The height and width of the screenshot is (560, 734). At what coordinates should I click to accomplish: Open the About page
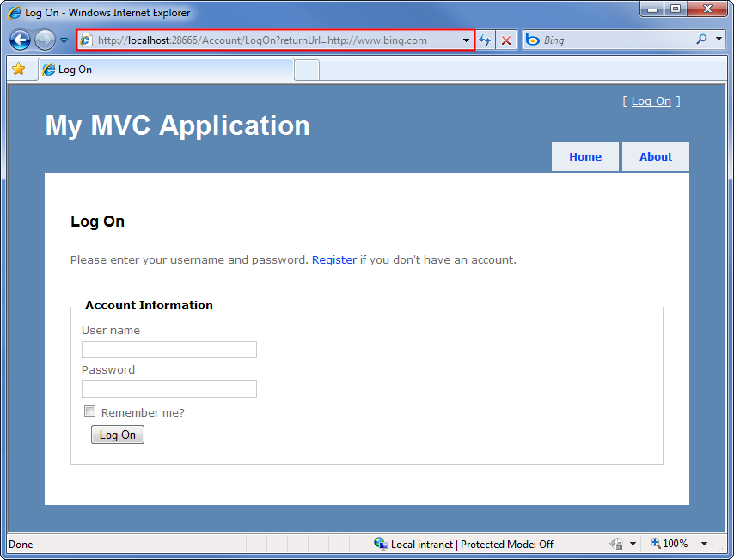pyautogui.click(x=655, y=156)
